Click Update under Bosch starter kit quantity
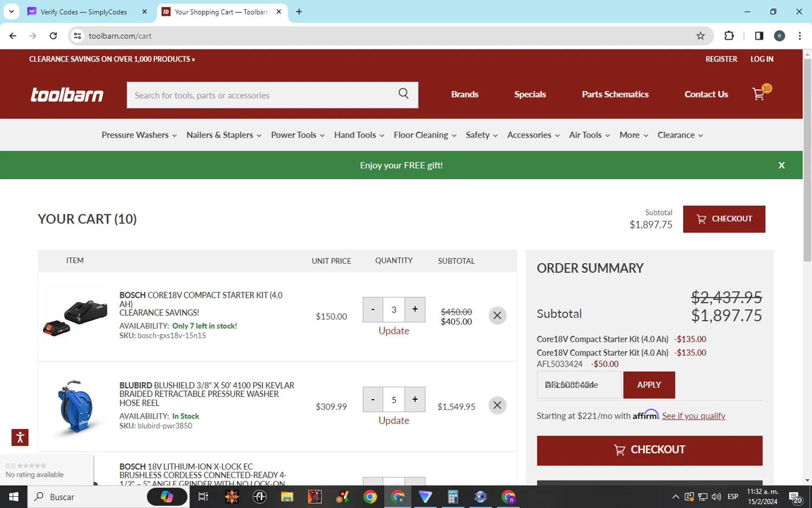 pyautogui.click(x=394, y=331)
